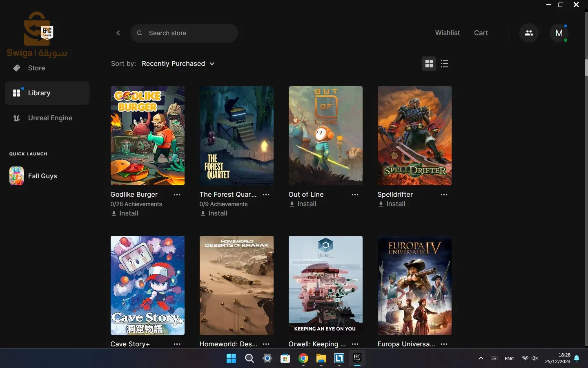
Task: Select Store in the sidebar
Action: (x=36, y=68)
